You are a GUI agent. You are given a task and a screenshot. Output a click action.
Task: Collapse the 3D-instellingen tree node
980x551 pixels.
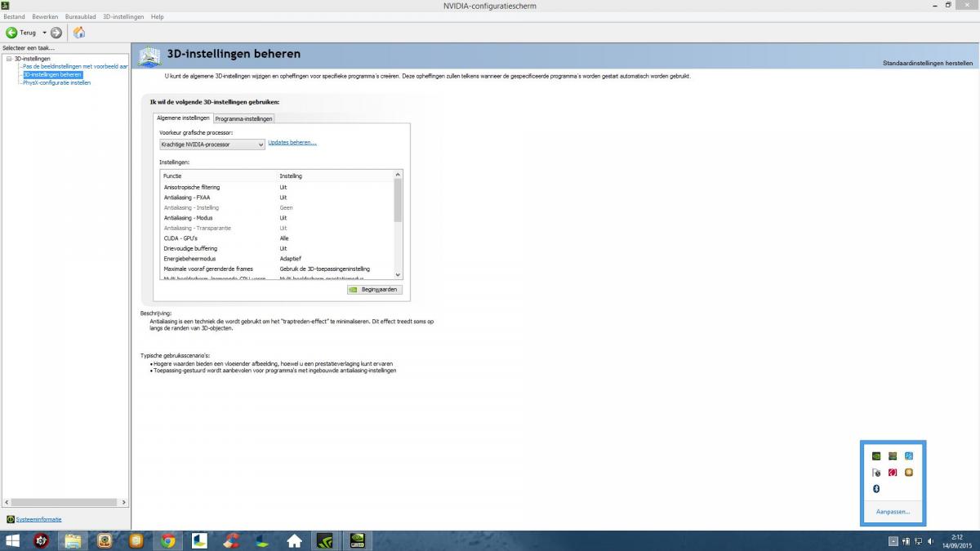8,59
